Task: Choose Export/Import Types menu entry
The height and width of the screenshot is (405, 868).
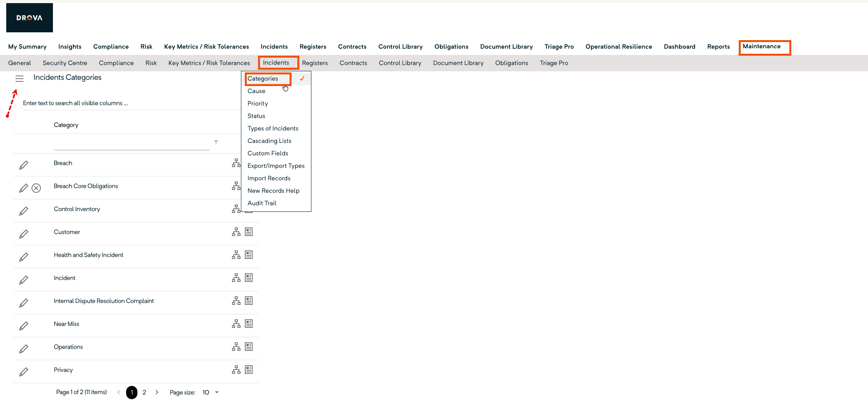Action: coord(276,166)
